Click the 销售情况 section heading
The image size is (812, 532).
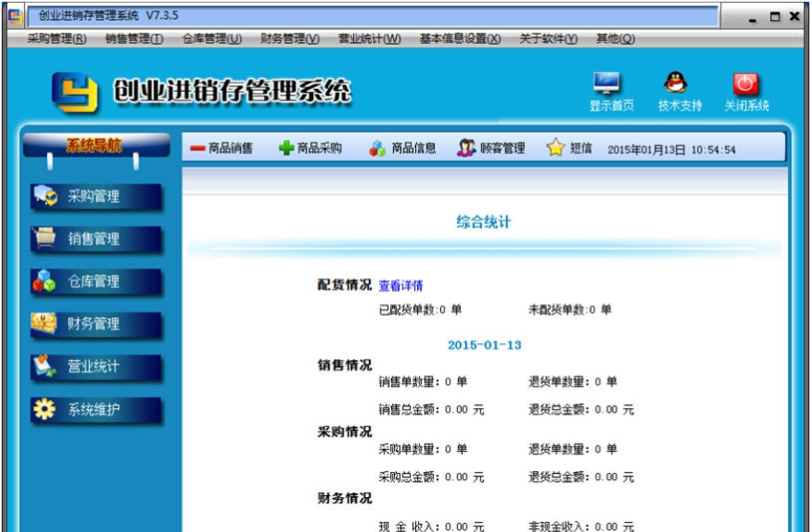pyautogui.click(x=344, y=365)
